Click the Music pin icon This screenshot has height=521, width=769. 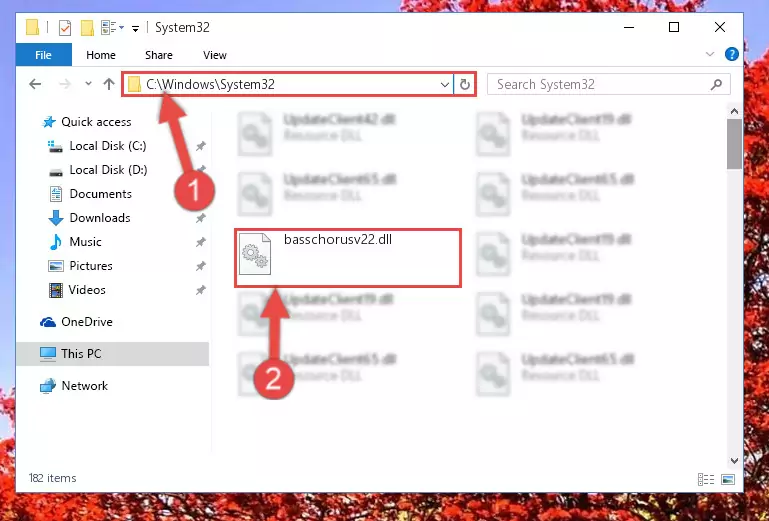tap(201, 242)
